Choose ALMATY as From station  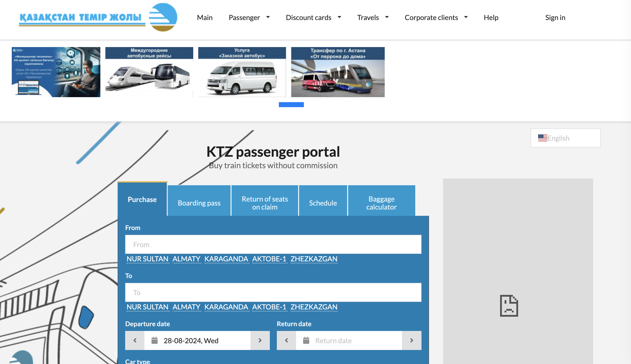click(x=186, y=259)
